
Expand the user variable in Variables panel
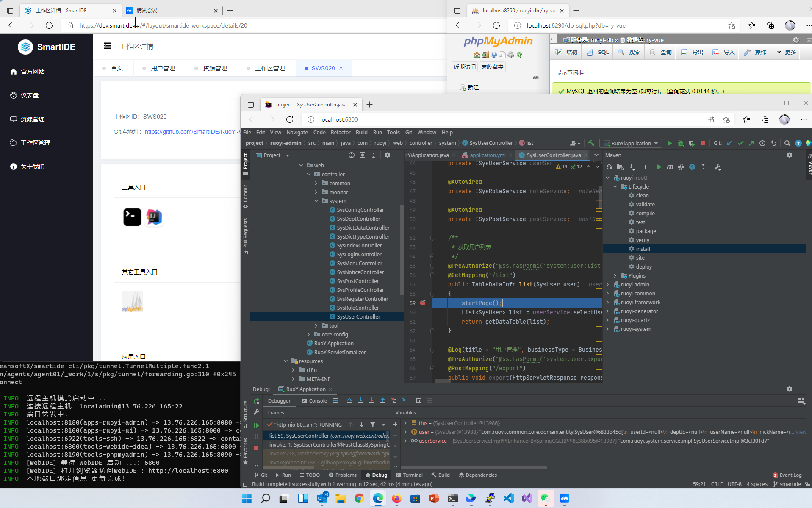coord(406,432)
